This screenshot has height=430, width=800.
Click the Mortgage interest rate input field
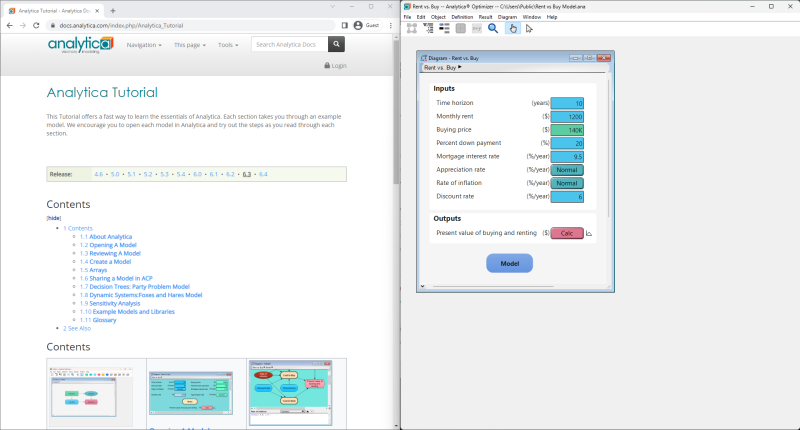click(567, 157)
